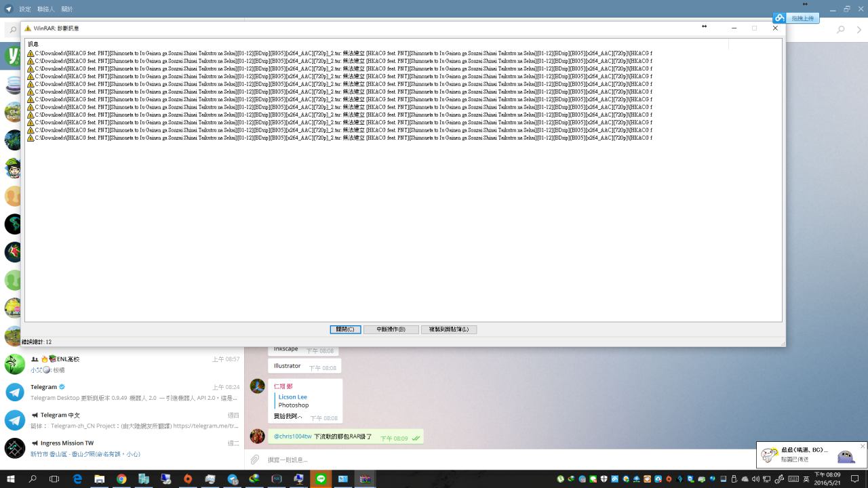This screenshot has height=488, width=868.
Task: Launch Microsoft Edge from the taskbar
Action: click(77, 479)
